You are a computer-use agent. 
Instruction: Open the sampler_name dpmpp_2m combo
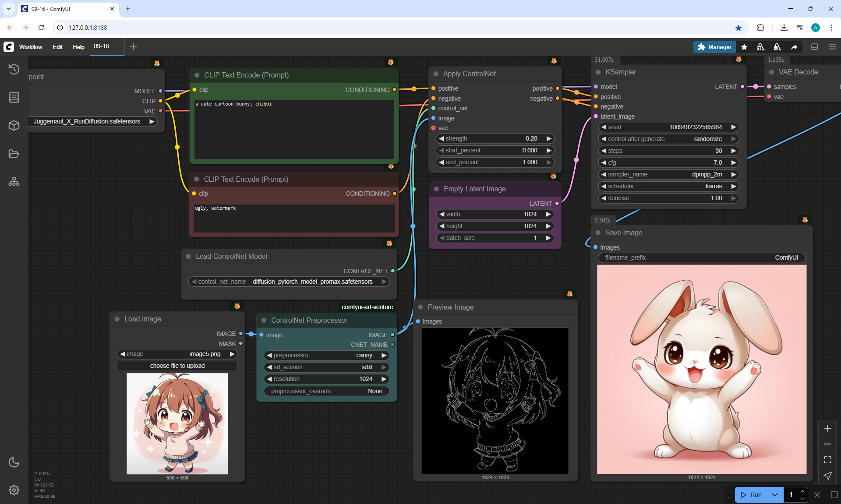668,174
